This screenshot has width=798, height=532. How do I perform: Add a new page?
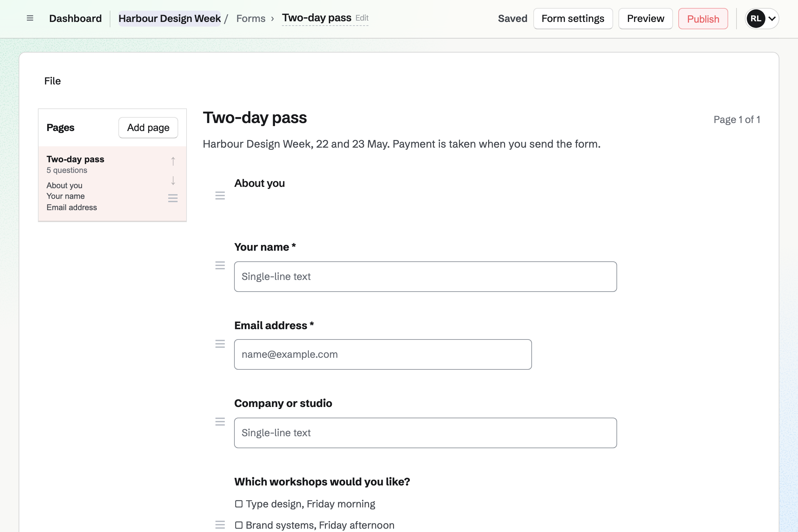coord(148,128)
